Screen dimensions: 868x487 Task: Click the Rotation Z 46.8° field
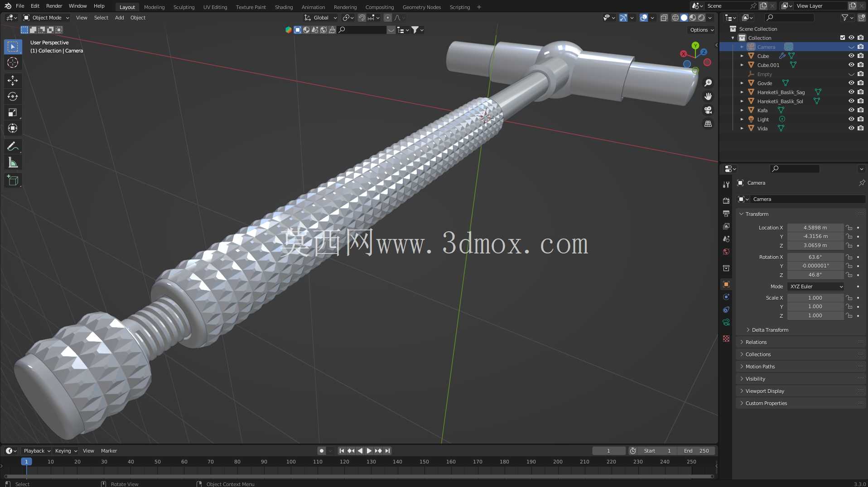point(815,275)
